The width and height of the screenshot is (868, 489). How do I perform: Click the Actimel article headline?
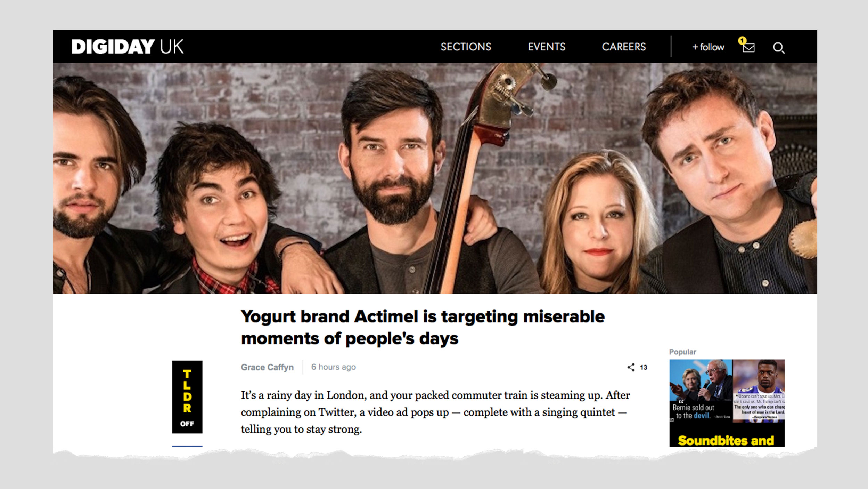423,327
